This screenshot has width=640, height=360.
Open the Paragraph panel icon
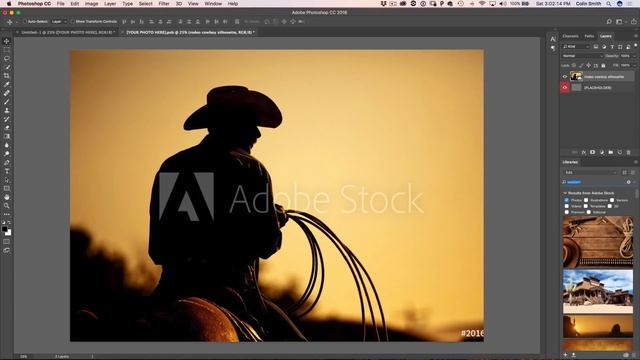[553, 48]
